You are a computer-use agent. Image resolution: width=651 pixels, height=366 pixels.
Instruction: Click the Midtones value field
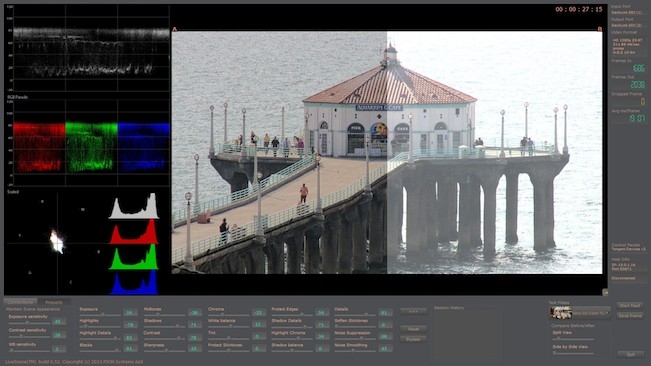pos(194,312)
